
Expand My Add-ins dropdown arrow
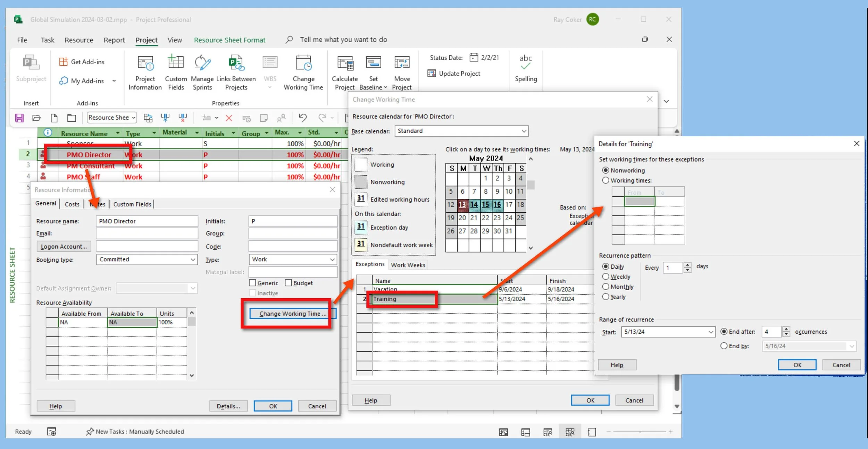[x=114, y=81]
